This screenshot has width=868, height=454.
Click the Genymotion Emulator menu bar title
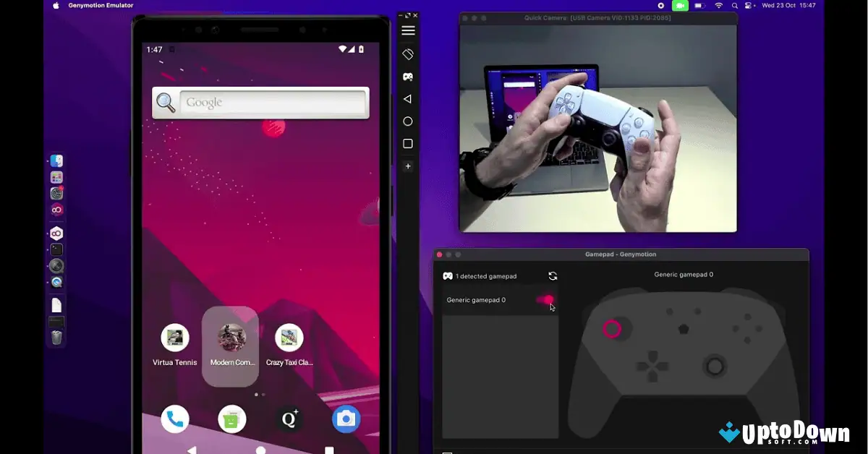point(101,5)
